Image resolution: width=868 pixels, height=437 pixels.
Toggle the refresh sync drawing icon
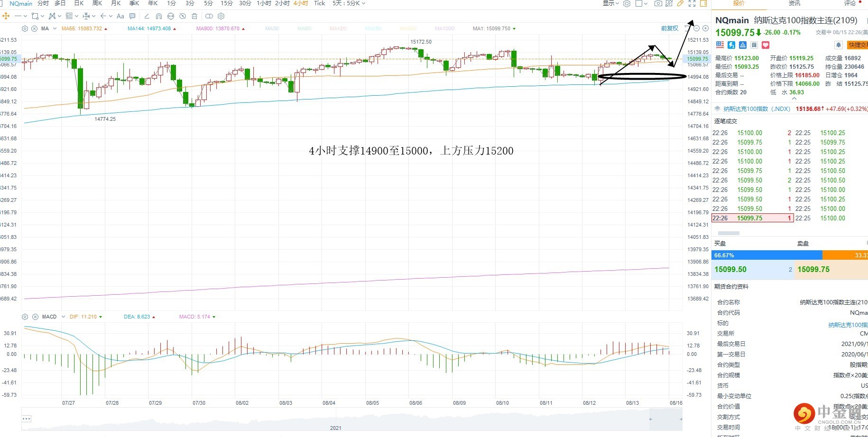170,16
